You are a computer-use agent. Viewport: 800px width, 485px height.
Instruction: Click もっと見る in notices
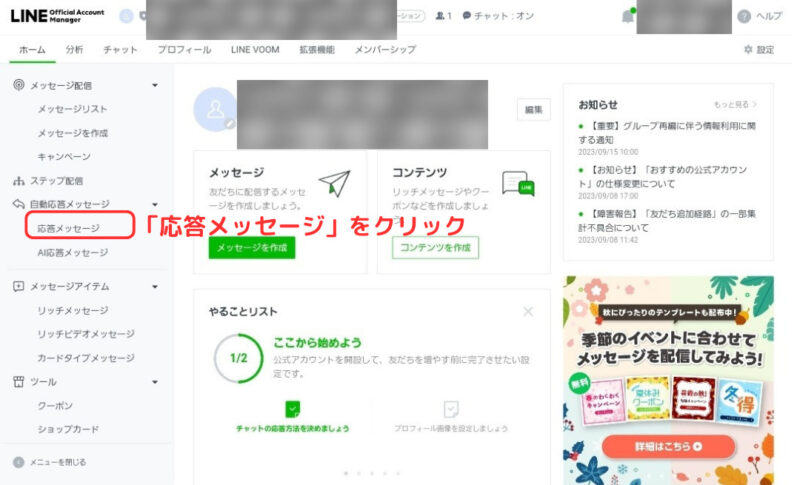coord(735,105)
